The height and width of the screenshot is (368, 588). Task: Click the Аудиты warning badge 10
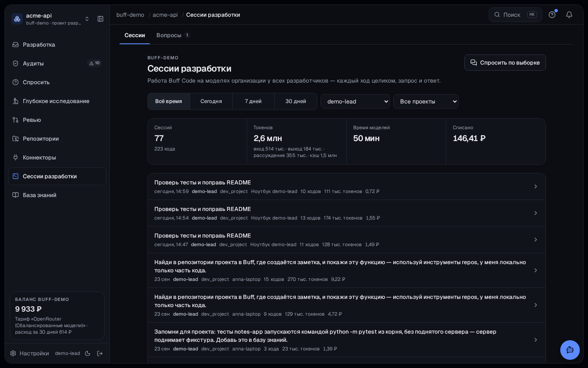point(95,63)
